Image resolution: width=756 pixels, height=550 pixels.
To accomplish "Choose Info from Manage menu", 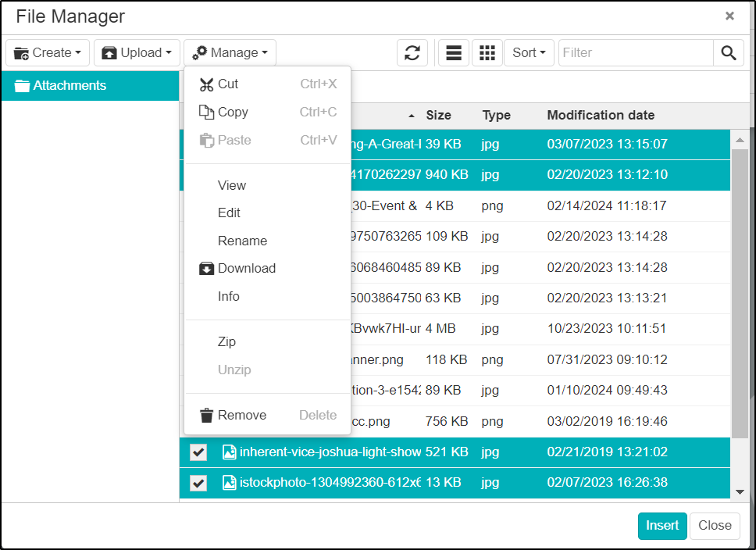I will [268, 296].
